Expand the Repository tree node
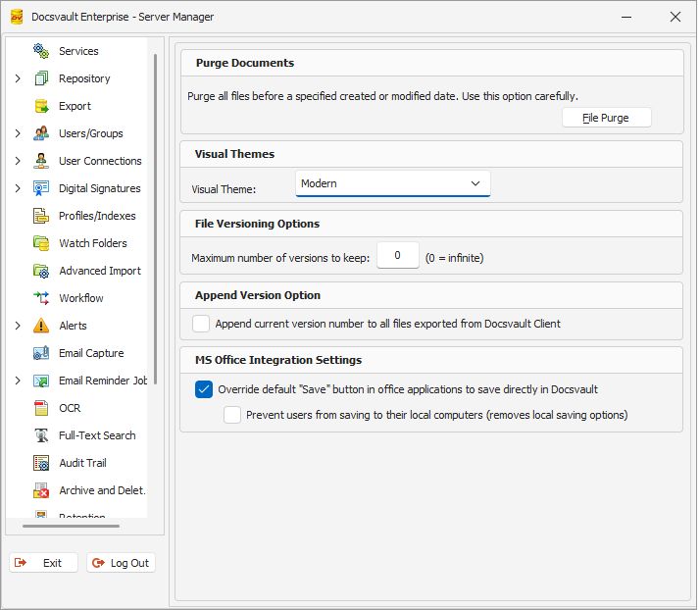This screenshot has height=610, width=700. click(x=18, y=78)
